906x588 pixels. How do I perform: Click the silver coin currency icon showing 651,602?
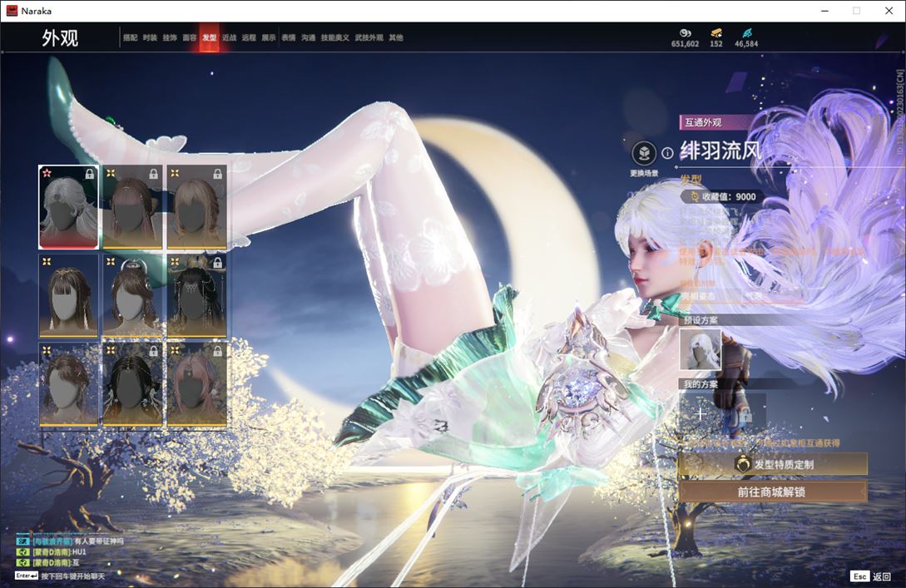686,33
